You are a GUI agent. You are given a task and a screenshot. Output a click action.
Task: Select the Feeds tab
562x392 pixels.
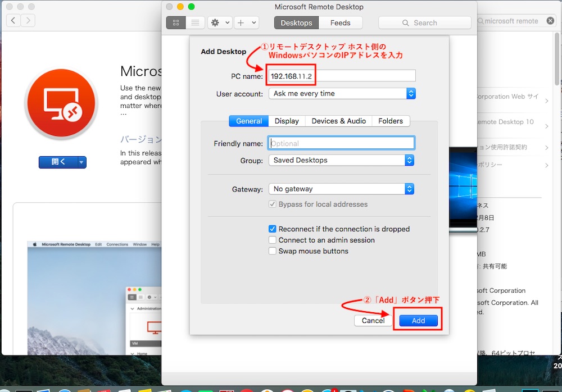[x=340, y=22]
